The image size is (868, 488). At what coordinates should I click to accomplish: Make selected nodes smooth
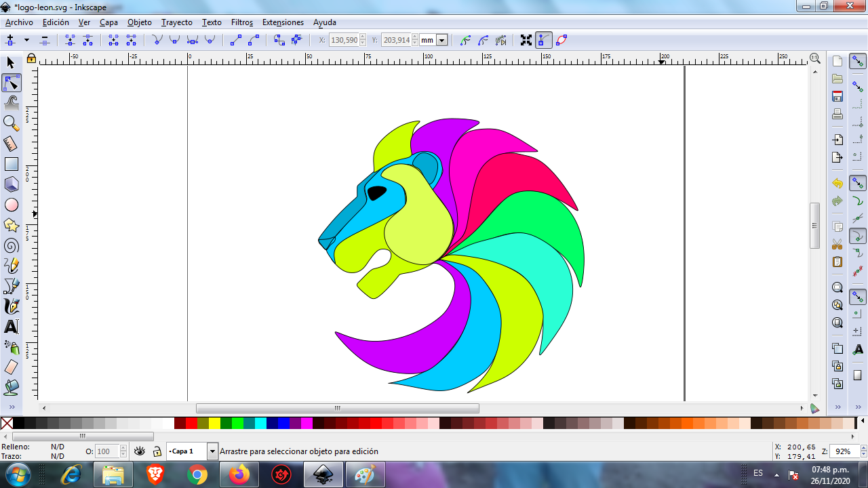[175, 40]
